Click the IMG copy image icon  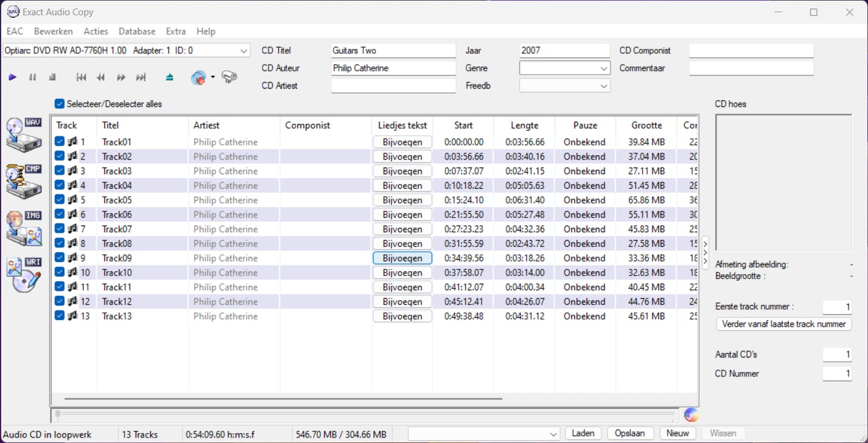24,228
